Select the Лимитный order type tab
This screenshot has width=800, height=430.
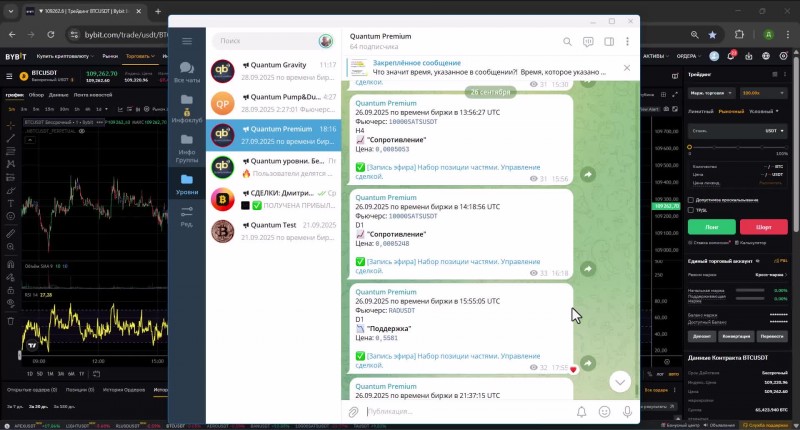coord(701,111)
